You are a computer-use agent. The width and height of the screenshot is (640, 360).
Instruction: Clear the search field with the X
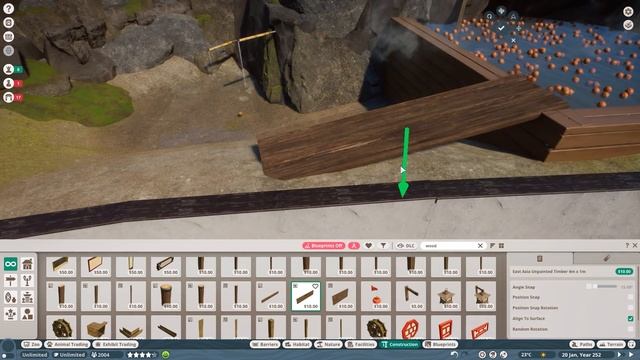click(x=480, y=246)
